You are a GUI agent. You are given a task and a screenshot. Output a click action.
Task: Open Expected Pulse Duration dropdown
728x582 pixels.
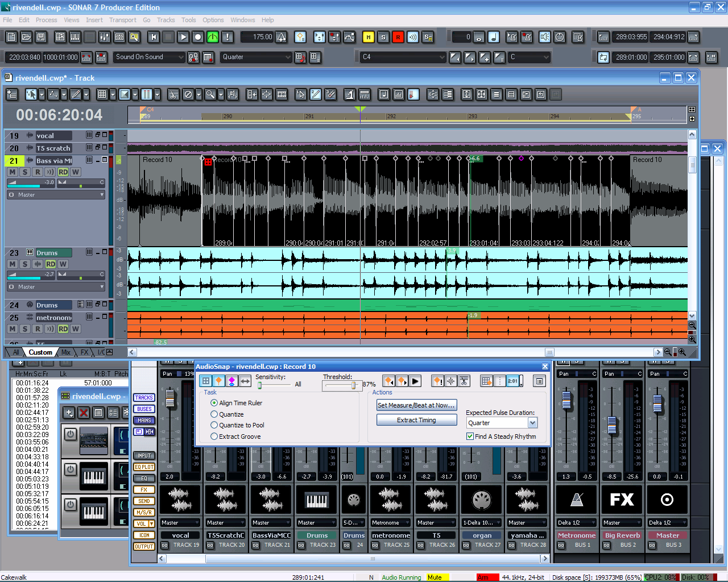tap(502, 423)
